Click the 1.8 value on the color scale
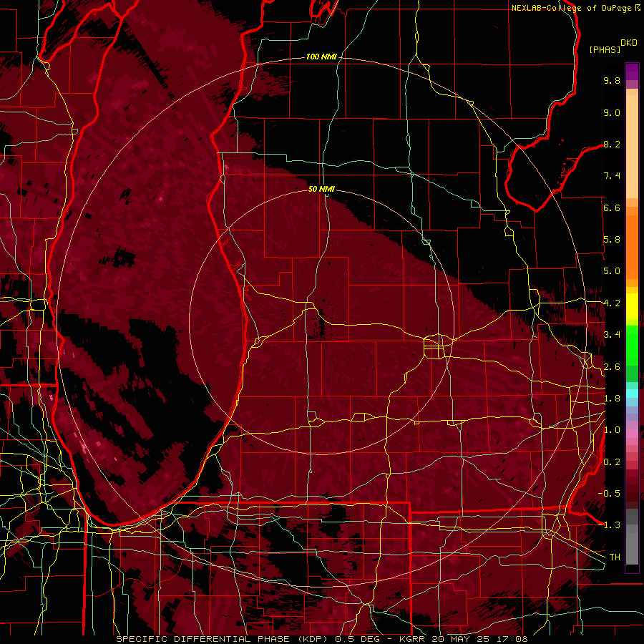 coord(612,399)
